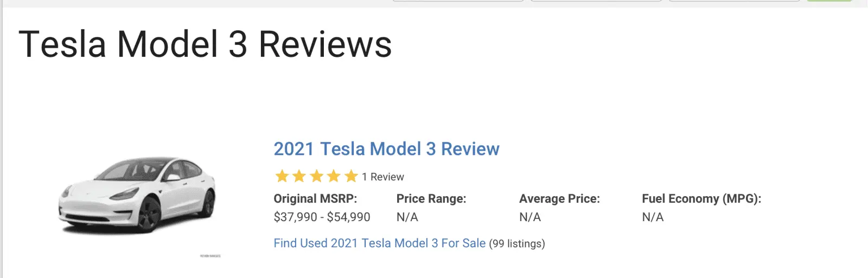Click the N/A value under Fuel Economy
Image resolution: width=868 pixels, height=278 pixels.
[x=653, y=217]
